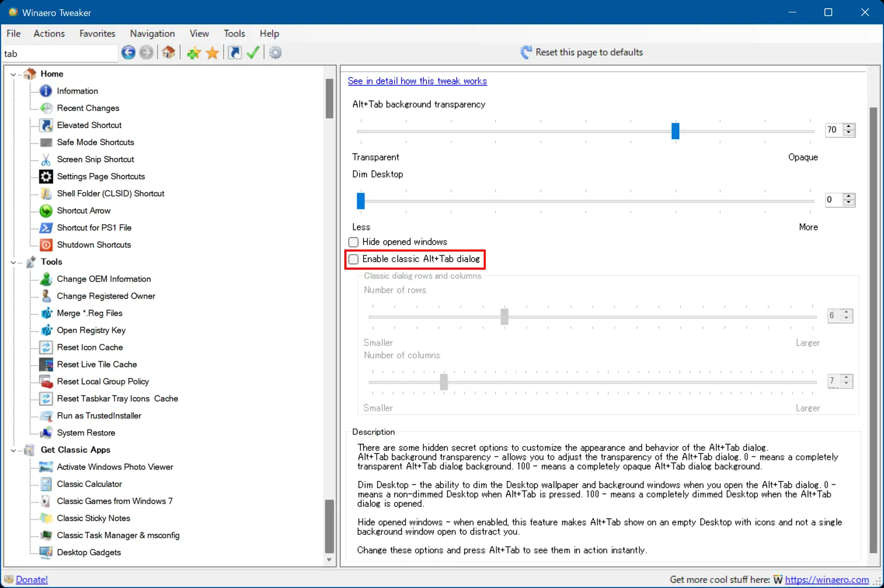Viewport: 884px width, 588px height.
Task: Click the Change OEM Information icon
Action: (46, 279)
